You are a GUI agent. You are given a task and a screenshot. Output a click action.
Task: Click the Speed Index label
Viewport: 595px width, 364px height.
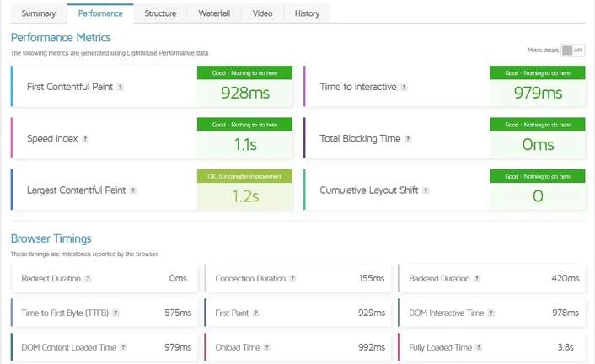(x=52, y=138)
